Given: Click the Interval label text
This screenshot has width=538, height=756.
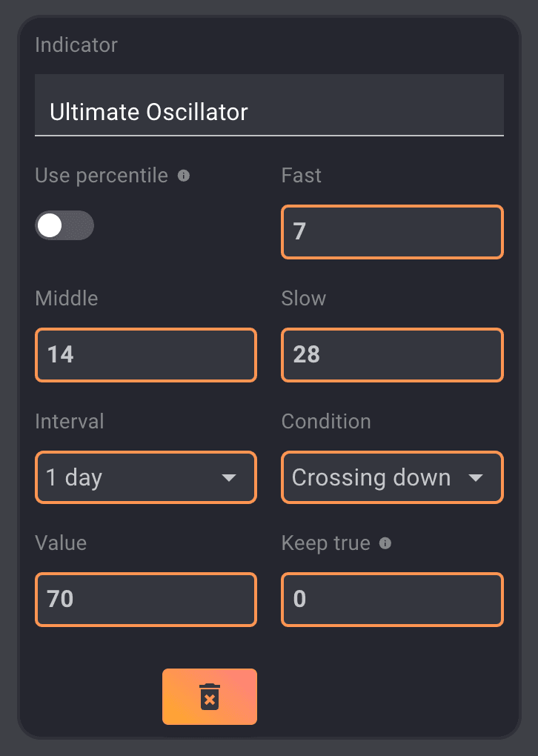Looking at the screenshot, I should pos(70,421).
